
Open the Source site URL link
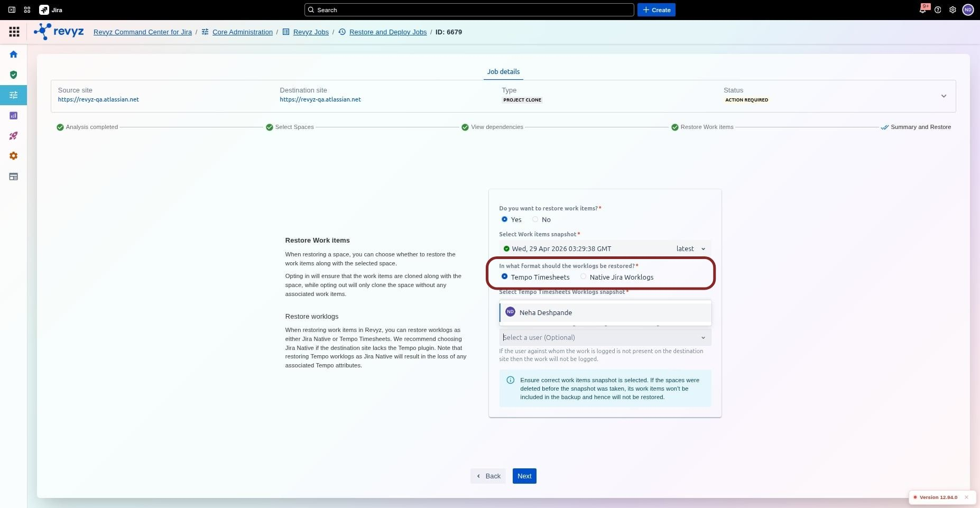pos(98,99)
